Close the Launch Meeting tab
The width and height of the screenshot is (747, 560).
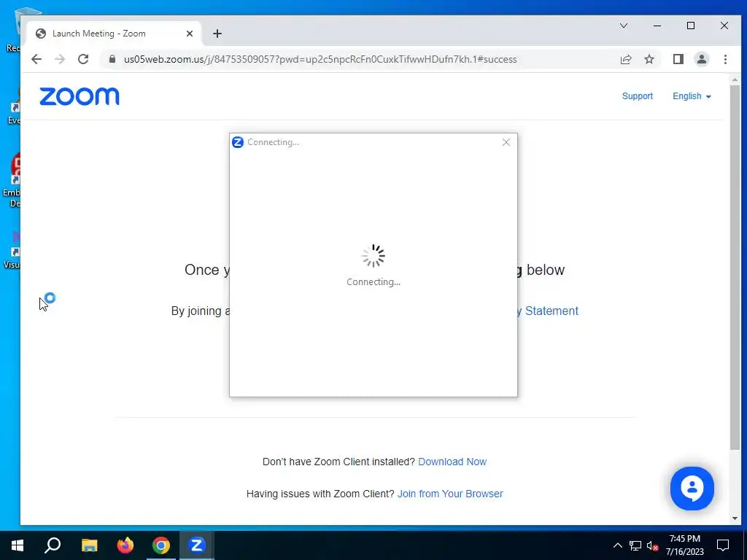pyautogui.click(x=190, y=34)
